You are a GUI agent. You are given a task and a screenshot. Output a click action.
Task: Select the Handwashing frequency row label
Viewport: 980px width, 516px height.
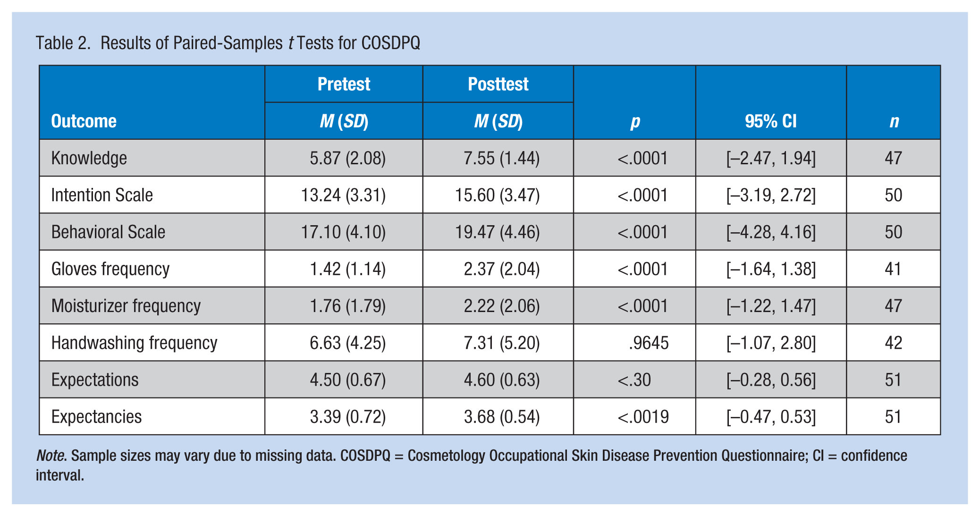(x=134, y=343)
